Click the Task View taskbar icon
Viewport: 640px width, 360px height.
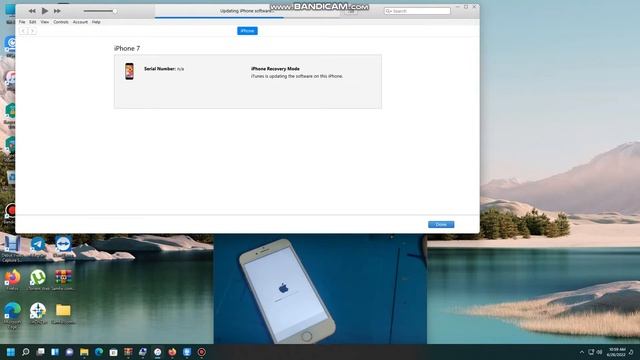pos(40,352)
